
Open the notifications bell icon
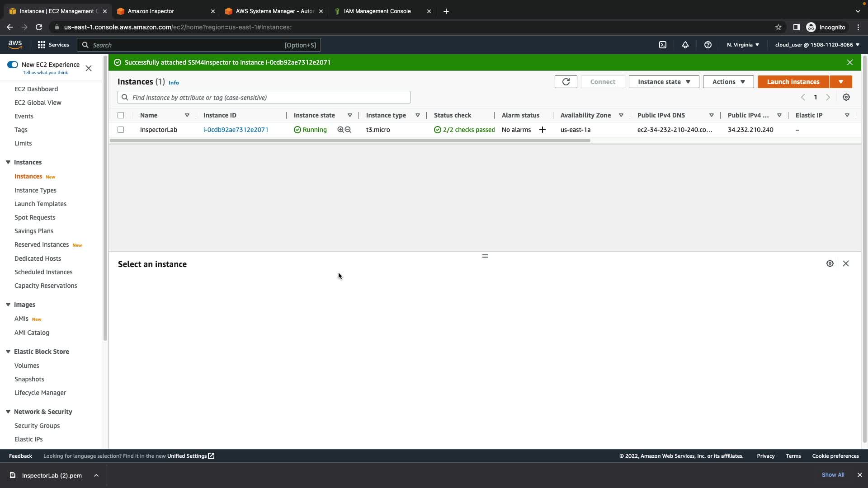685,45
